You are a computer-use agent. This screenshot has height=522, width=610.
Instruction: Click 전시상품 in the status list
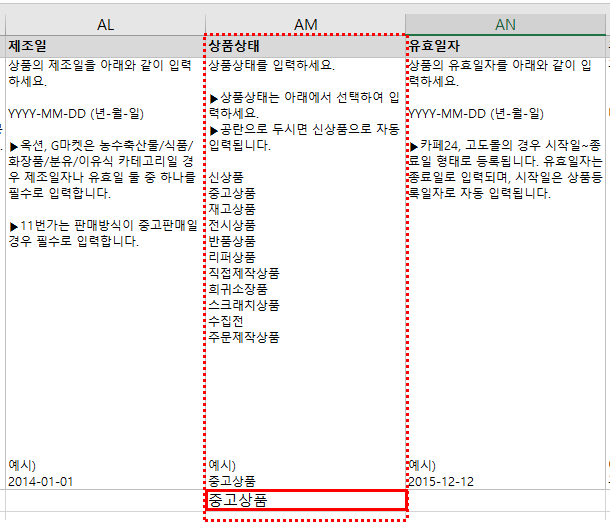(x=232, y=225)
